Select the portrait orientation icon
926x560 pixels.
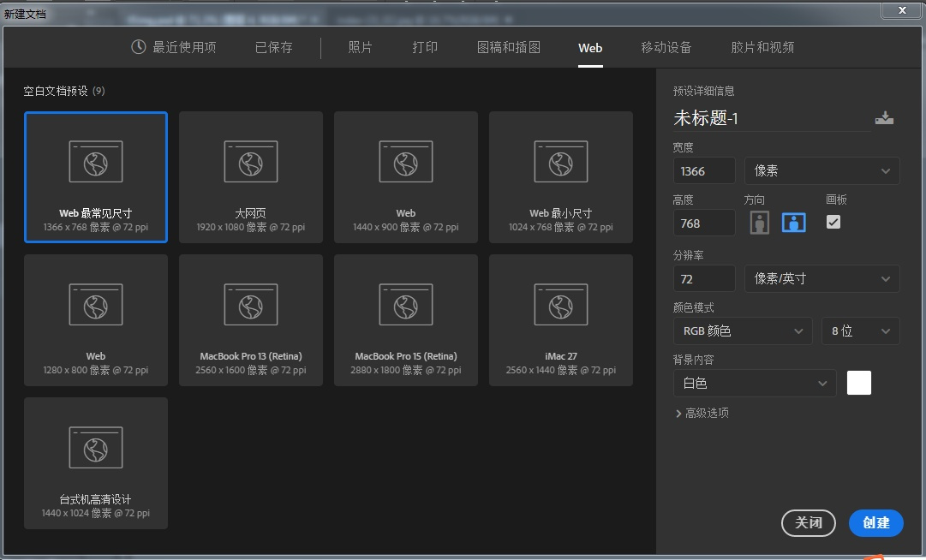(761, 222)
